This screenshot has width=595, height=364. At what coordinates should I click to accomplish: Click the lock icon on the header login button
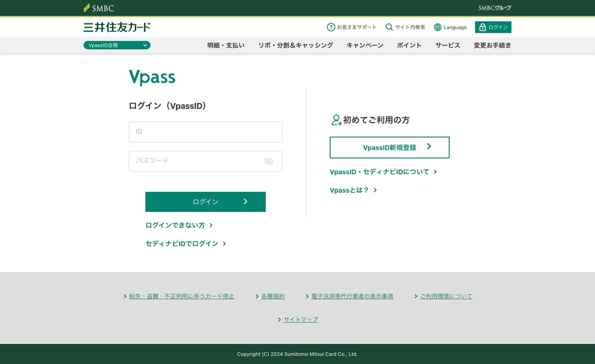[x=482, y=27]
